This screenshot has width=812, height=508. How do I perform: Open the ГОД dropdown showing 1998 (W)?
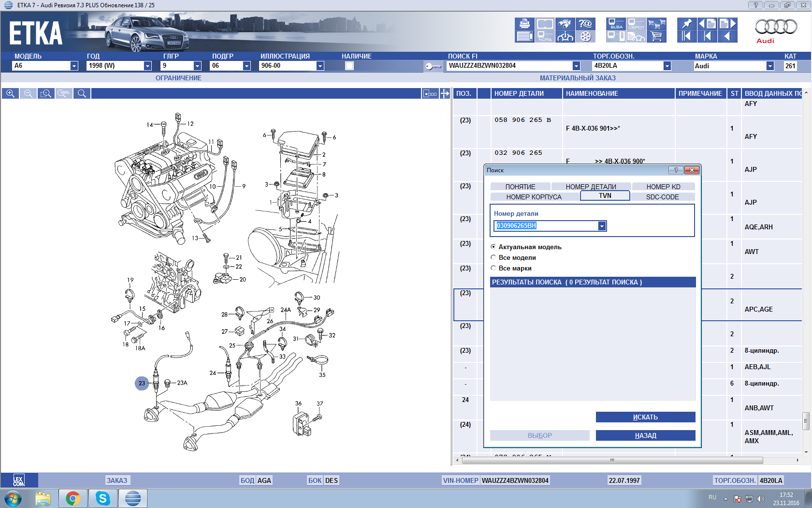pos(147,66)
